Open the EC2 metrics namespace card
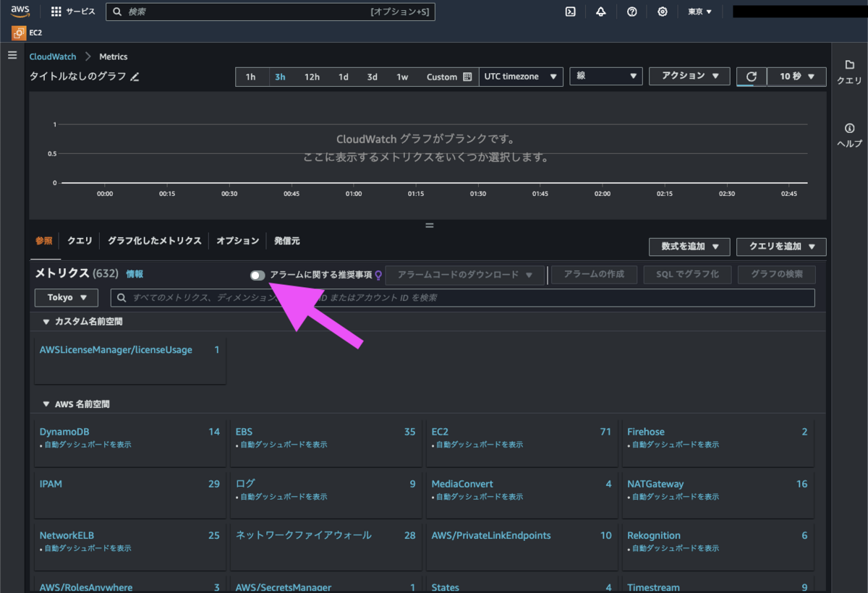 coord(440,432)
